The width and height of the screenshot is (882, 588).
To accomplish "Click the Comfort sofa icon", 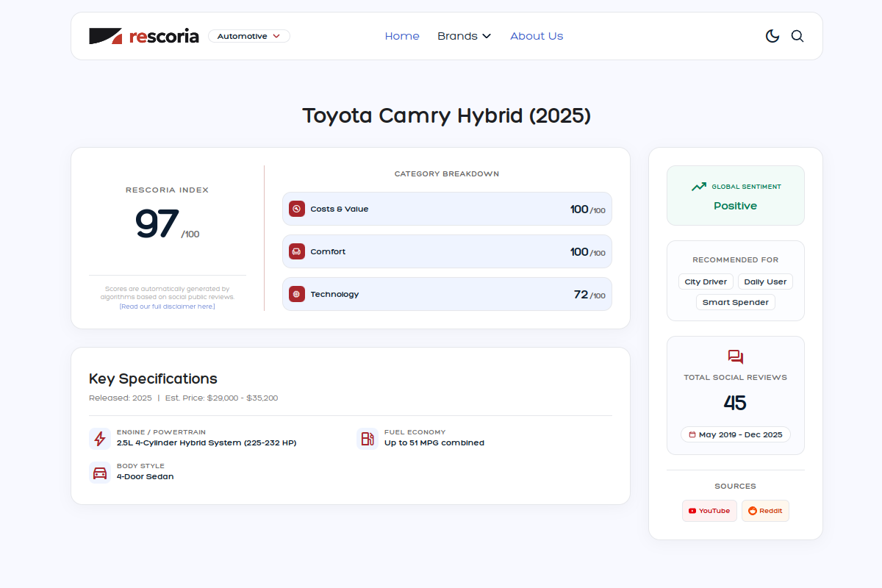I will pyautogui.click(x=297, y=251).
